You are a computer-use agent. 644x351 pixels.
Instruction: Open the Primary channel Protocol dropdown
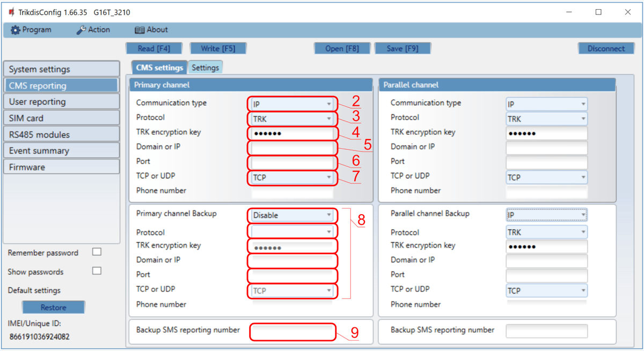[292, 119]
